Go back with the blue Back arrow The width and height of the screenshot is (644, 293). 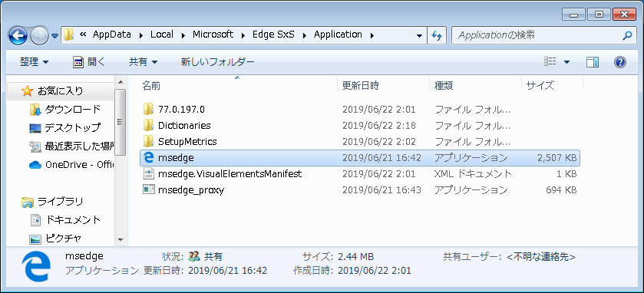(18, 35)
